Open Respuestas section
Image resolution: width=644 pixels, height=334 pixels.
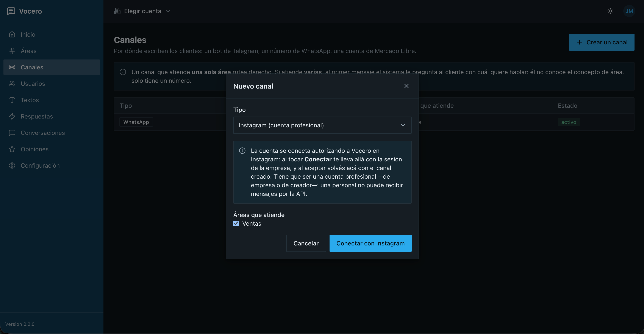point(52,116)
